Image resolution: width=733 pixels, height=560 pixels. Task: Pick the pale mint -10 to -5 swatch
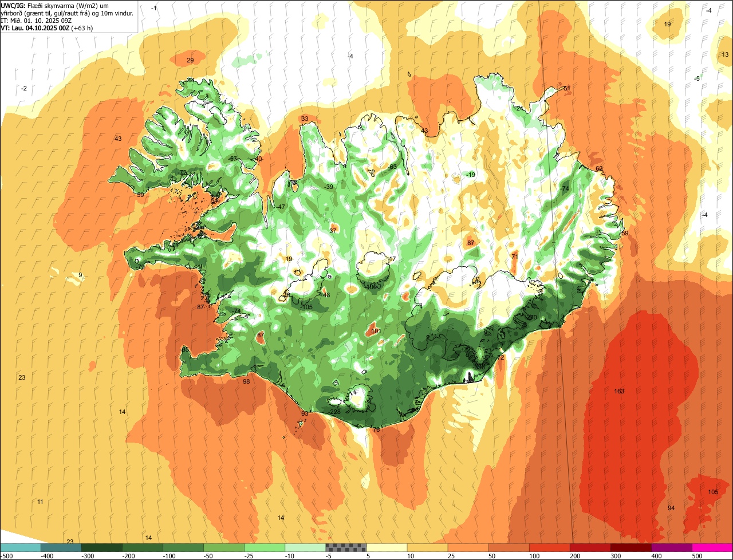[x=305, y=547]
